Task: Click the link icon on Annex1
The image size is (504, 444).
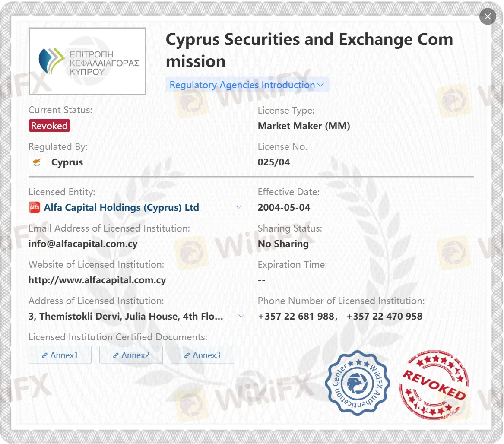Action: (x=45, y=355)
